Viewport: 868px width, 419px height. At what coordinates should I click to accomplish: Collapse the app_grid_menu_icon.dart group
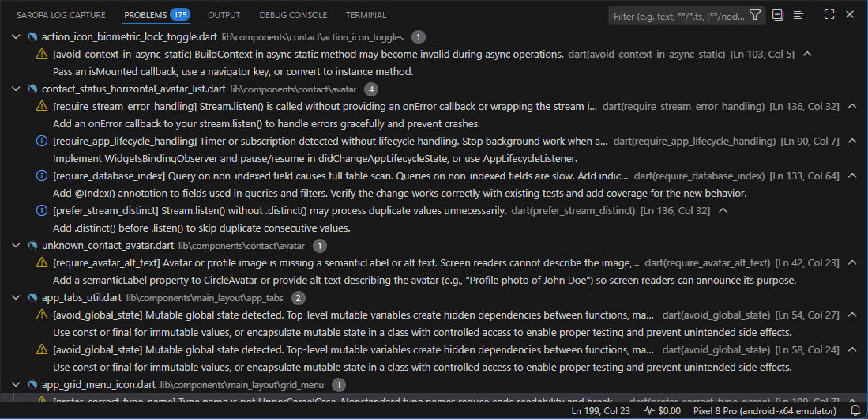coord(15,384)
